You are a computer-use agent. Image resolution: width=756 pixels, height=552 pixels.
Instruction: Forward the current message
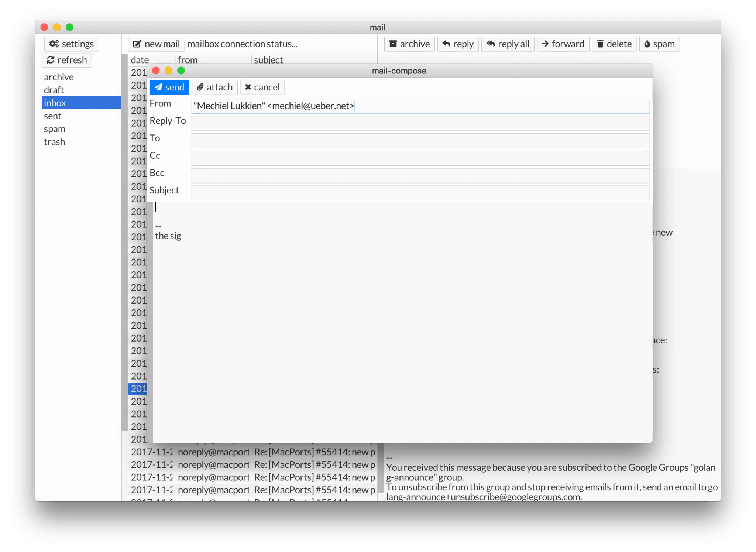click(x=563, y=44)
